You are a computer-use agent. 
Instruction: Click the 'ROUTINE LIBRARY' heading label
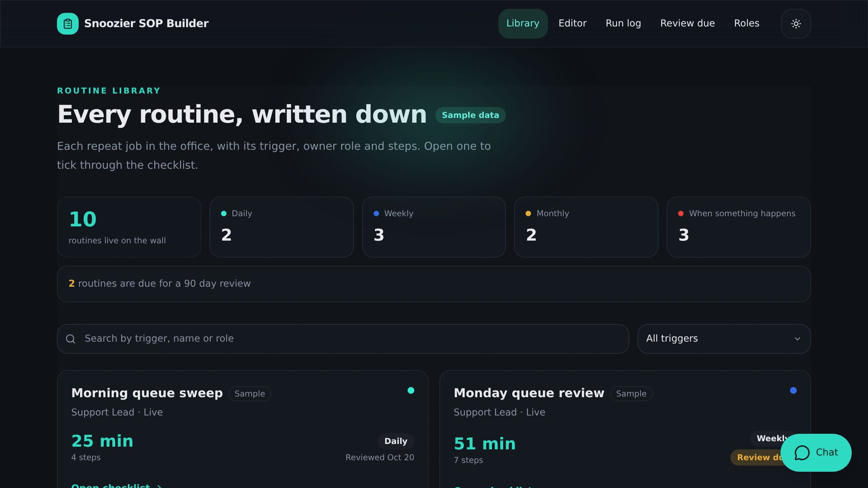[108, 91]
